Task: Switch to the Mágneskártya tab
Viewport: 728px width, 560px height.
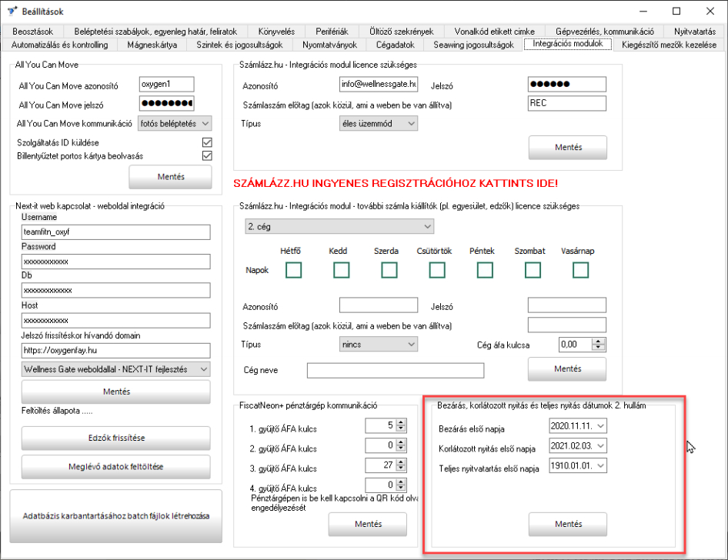Action: click(x=152, y=45)
